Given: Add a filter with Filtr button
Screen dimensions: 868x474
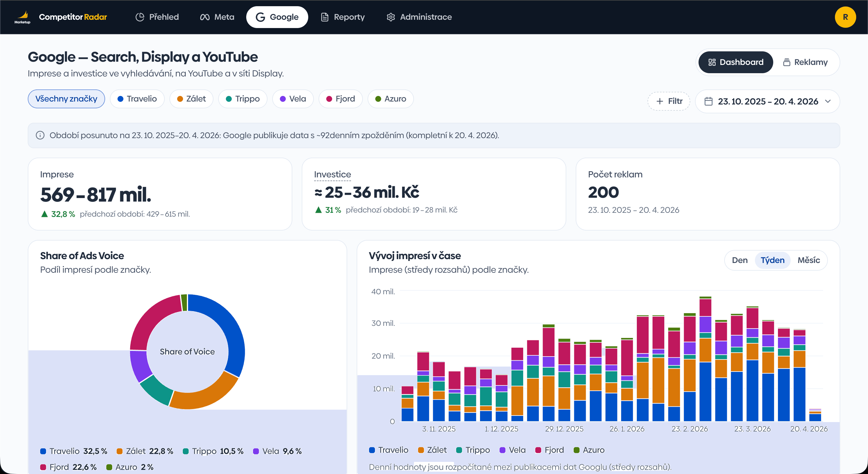Looking at the screenshot, I should tap(668, 101).
